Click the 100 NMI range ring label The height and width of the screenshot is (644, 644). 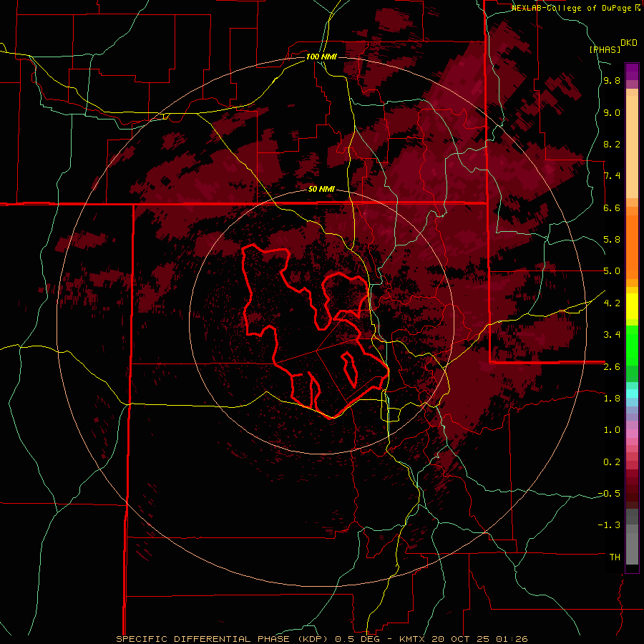click(x=321, y=57)
